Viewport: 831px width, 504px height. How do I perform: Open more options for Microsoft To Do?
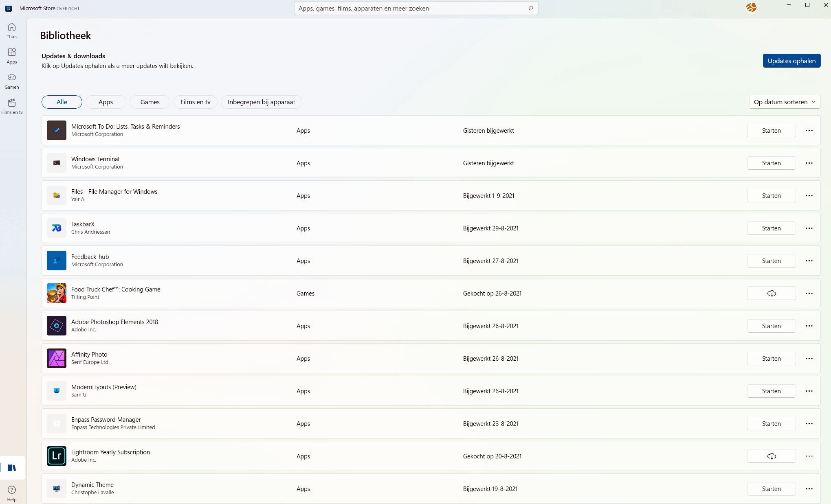click(809, 130)
